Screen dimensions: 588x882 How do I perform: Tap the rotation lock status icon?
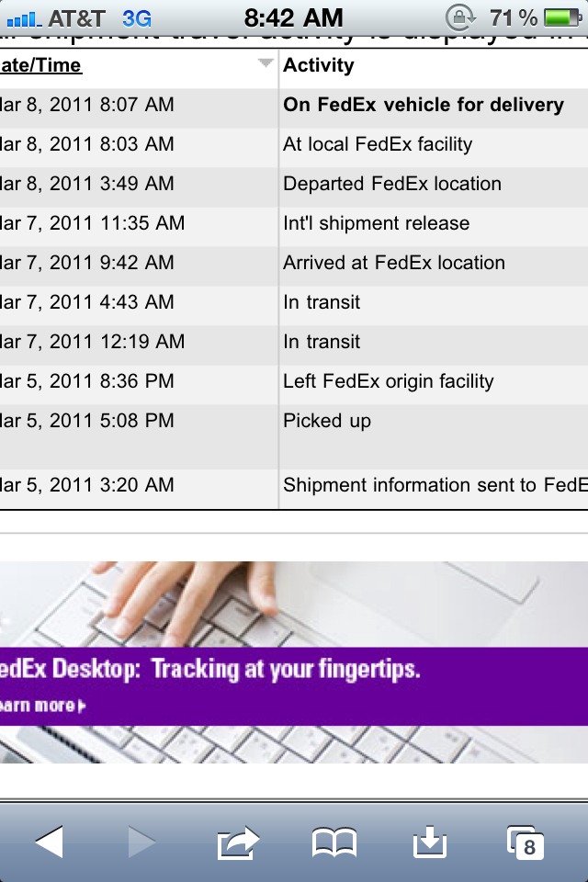tap(461, 18)
